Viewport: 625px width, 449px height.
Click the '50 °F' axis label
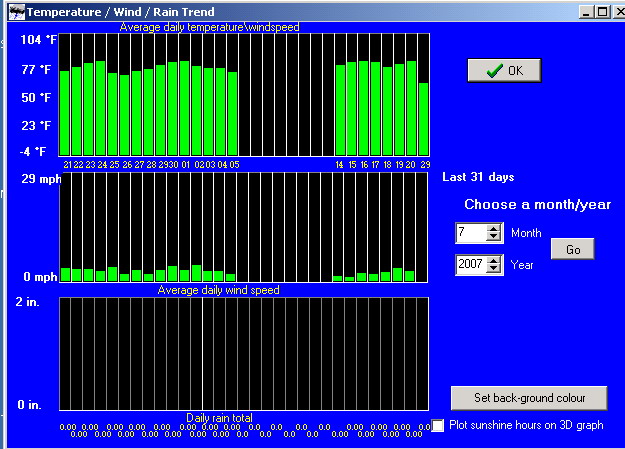tap(36, 97)
